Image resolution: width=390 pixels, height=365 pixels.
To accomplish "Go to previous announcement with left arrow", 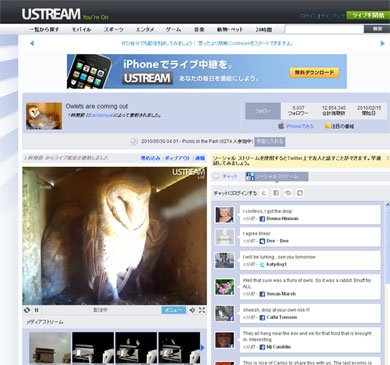I will click(x=32, y=43).
